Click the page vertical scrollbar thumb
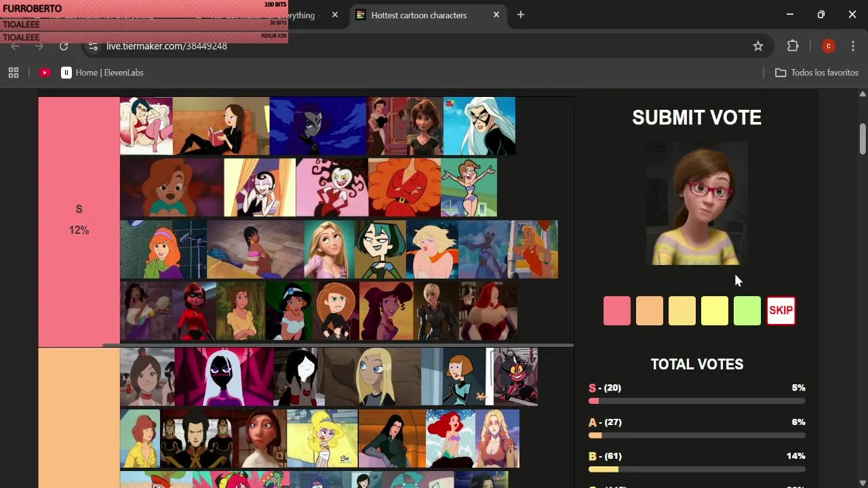The image size is (868, 488). (x=863, y=139)
